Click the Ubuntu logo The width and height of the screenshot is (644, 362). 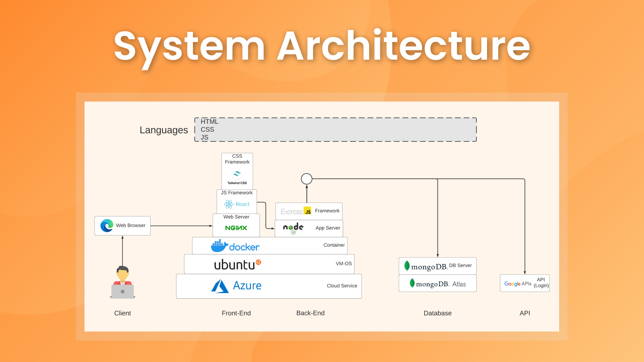coord(237,264)
